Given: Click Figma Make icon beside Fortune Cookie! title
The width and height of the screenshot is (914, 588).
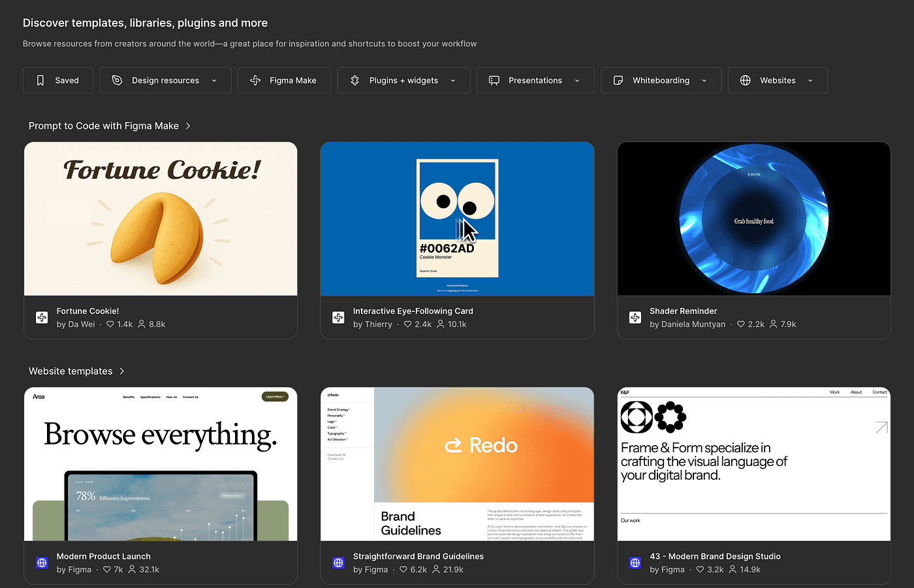Looking at the screenshot, I should coord(42,318).
